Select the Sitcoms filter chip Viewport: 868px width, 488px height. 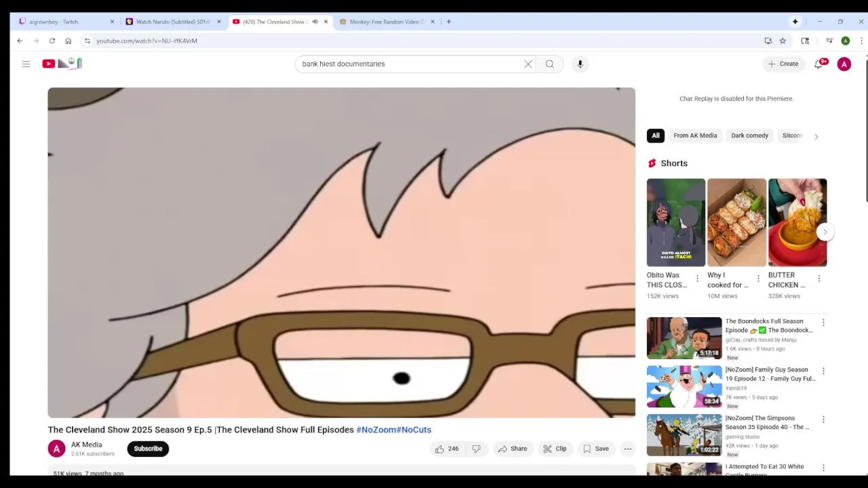(x=791, y=136)
